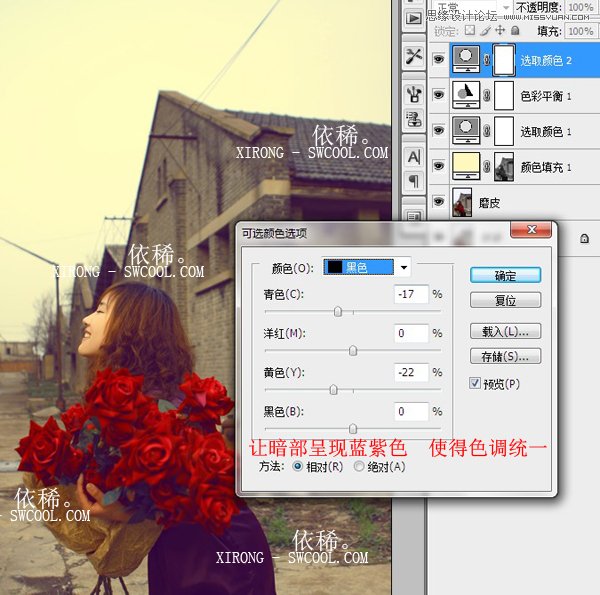600x595 pixels.
Task: Click the 确定 button
Action: pyautogui.click(x=505, y=275)
